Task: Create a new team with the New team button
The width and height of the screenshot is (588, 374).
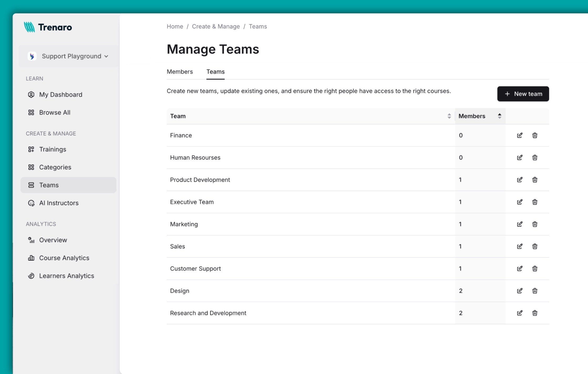Action: [523, 94]
